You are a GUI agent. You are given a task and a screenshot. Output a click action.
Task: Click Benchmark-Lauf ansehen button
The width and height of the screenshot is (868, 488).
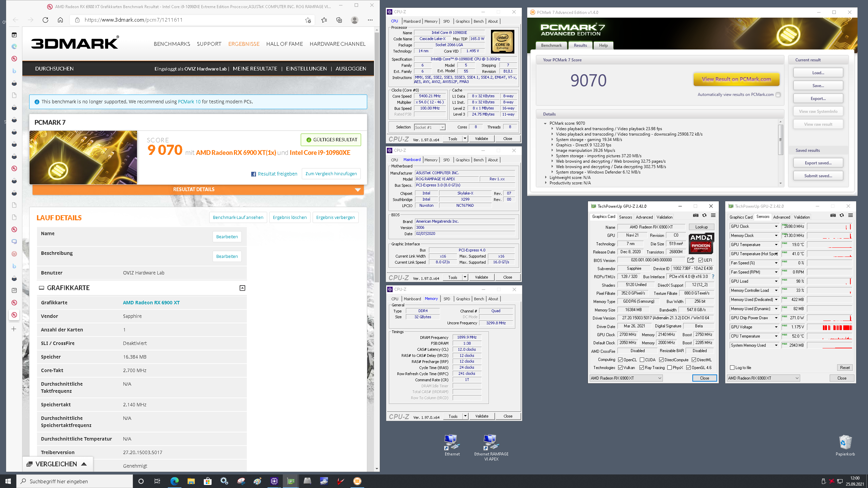click(238, 218)
